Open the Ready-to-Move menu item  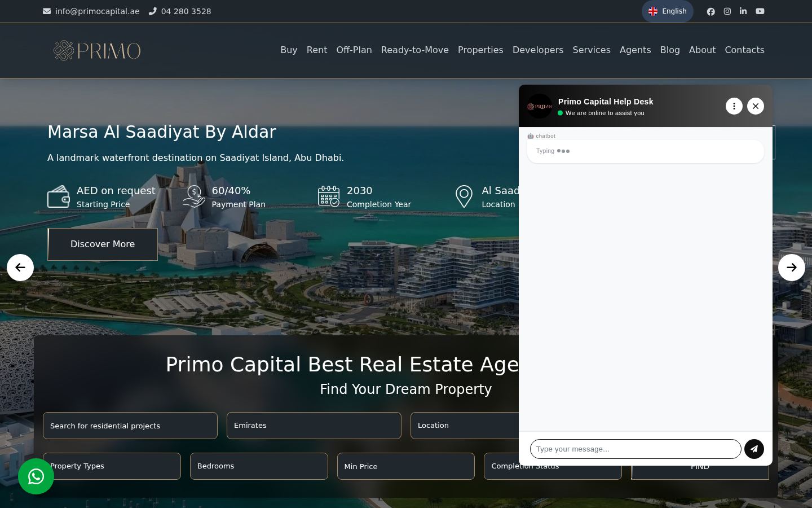click(415, 50)
